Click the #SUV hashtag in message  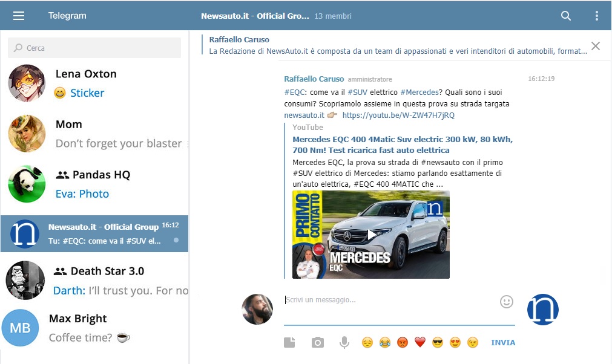coord(358,93)
